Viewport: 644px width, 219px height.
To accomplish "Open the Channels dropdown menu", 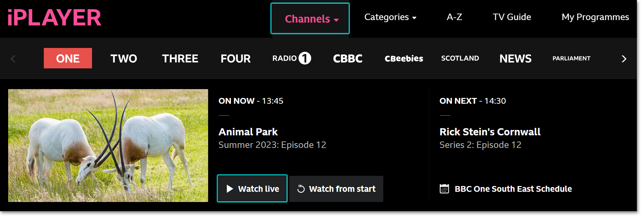I will (x=310, y=19).
